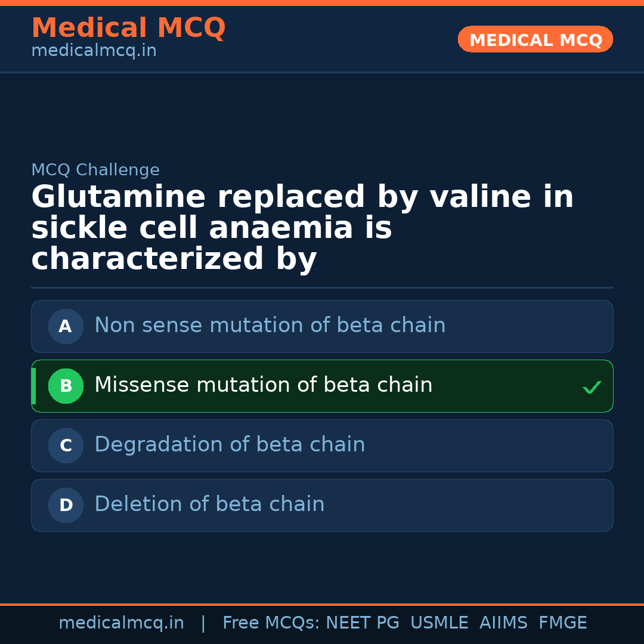Click the letter D circle badge

pos(66,505)
